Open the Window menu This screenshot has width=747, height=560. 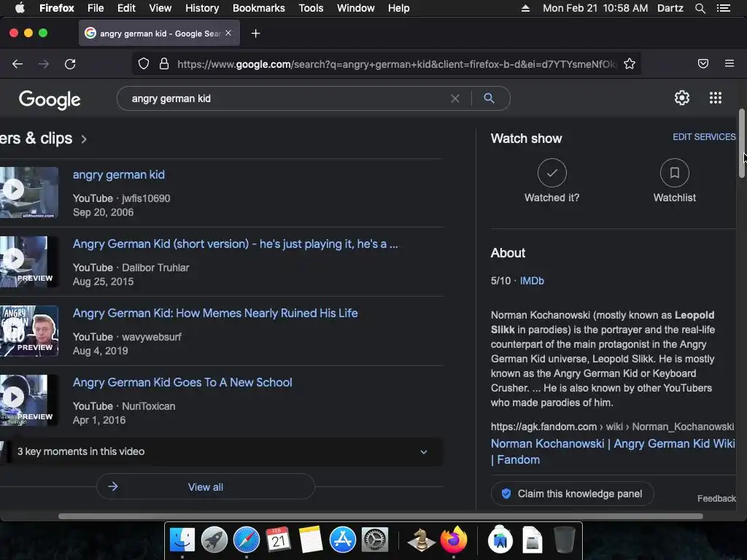[x=355, y=8]
